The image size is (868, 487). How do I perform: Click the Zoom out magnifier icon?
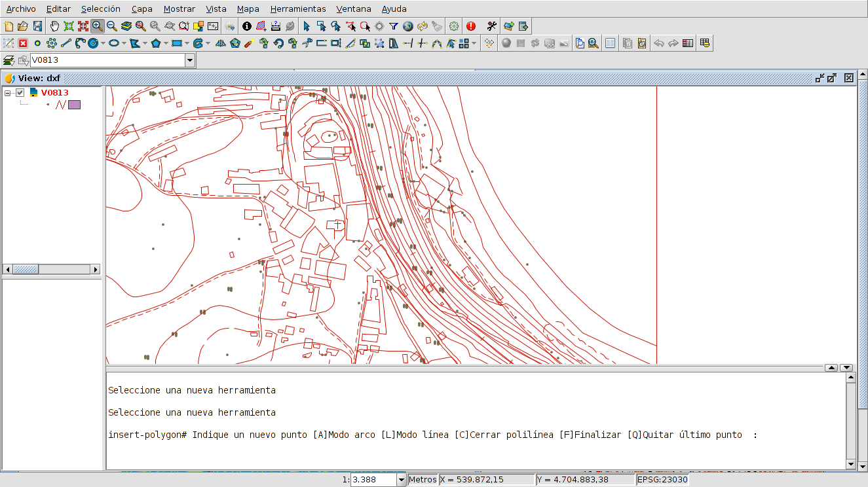[112, 26]
